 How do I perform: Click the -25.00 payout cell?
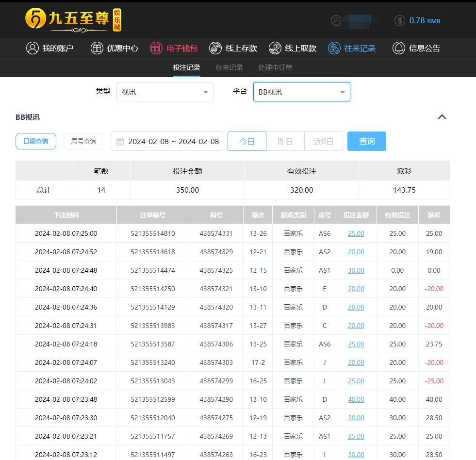point(434,381)
